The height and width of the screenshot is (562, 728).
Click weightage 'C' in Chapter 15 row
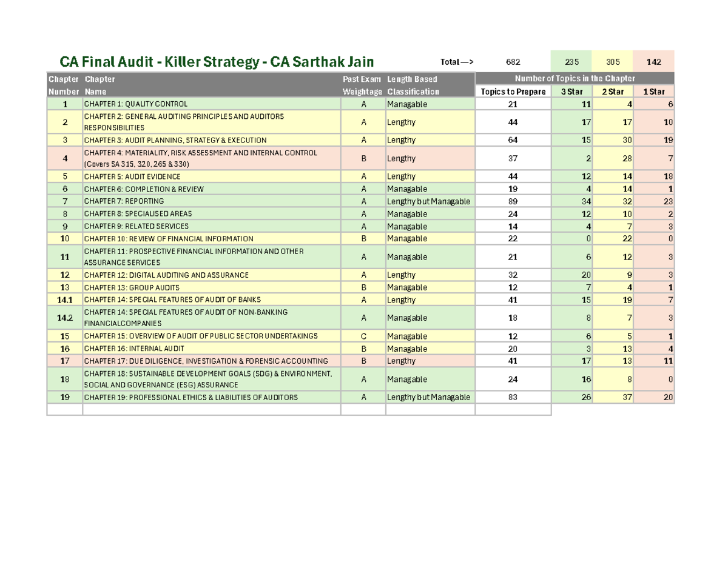363,336
